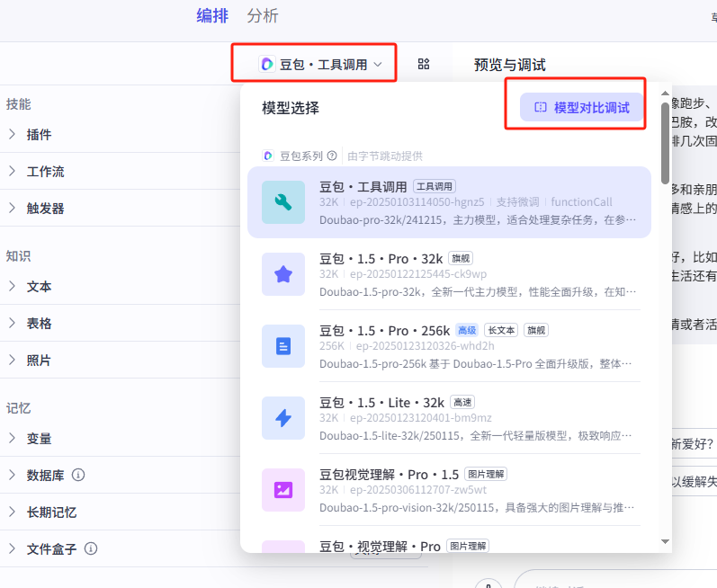Click the functionCall label on first model
The width and height of the screenshot is (717, 588).
(x=582, y=202)
